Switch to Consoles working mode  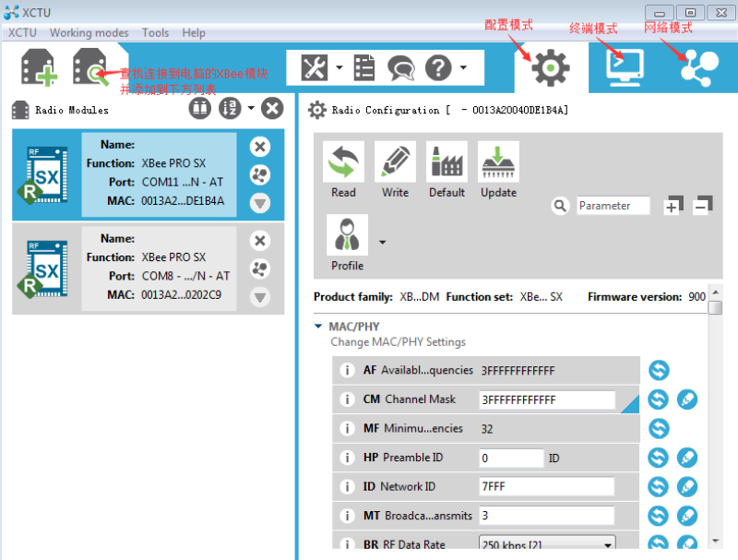tap(625, 67)
